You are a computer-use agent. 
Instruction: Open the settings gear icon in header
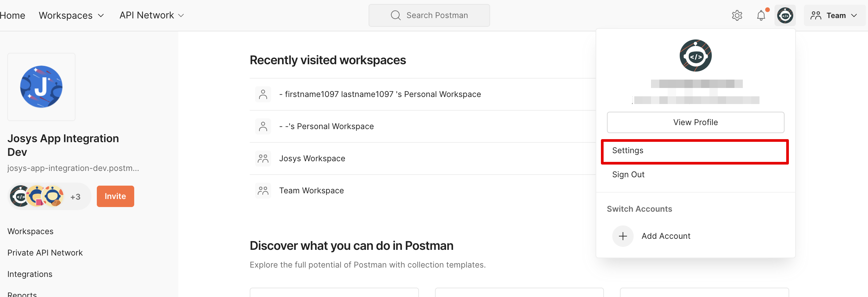pyautogui.click(x=737, y=15)
